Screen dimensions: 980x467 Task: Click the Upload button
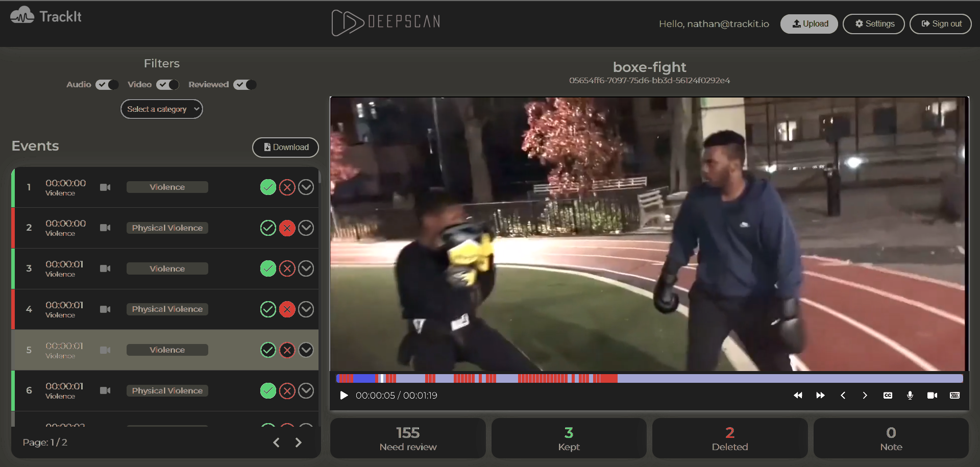click(809, 24)
